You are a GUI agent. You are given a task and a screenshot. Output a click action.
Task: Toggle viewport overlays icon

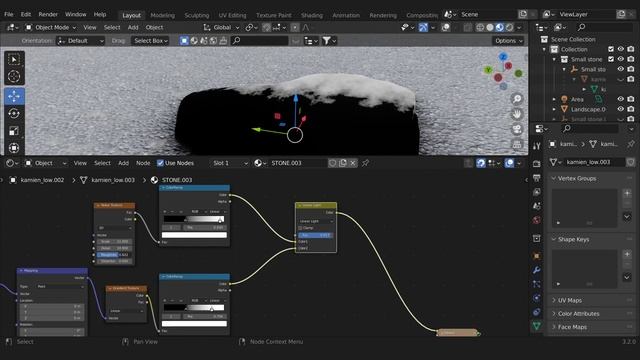click(x=446, y=27)
